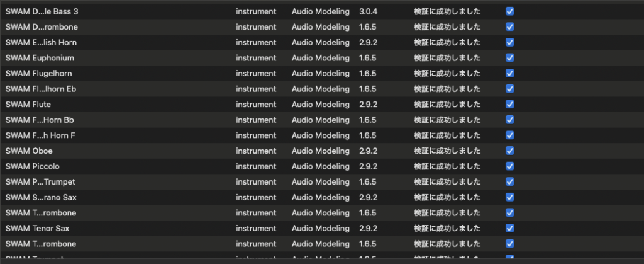This screenshot has width=644, height=264.
Task: Click the SWAM Oboe plugin name
Action: point(29,151)
